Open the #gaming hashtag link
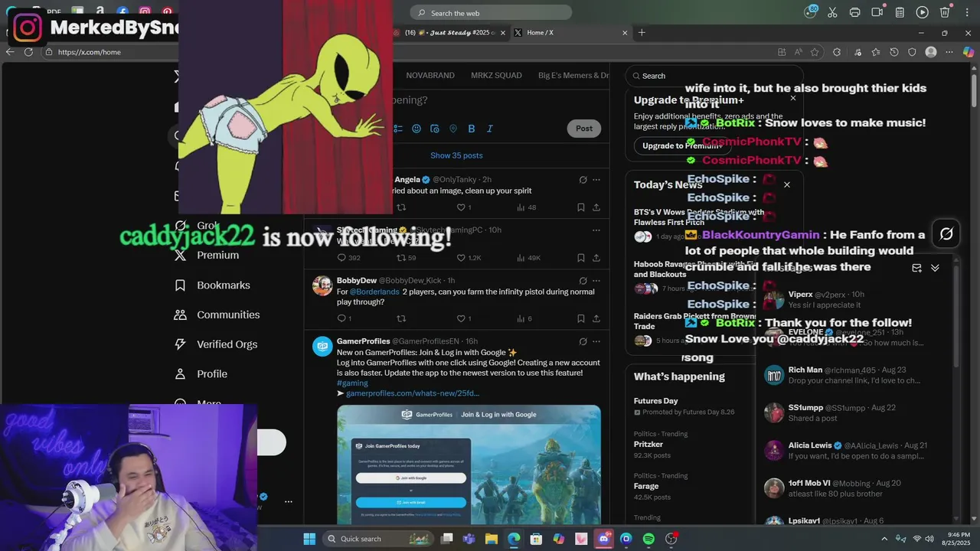 coord(352,383)
